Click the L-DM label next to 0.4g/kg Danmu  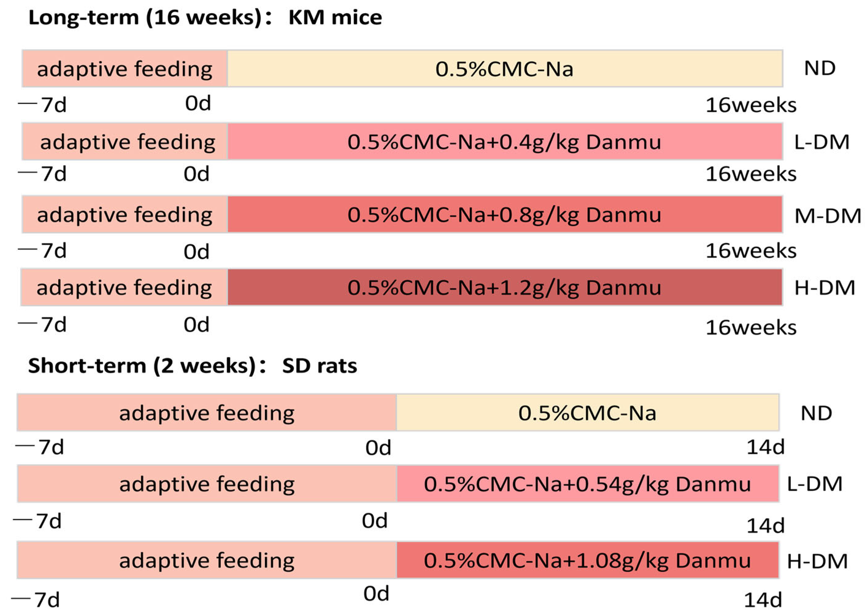coord(822,142)
